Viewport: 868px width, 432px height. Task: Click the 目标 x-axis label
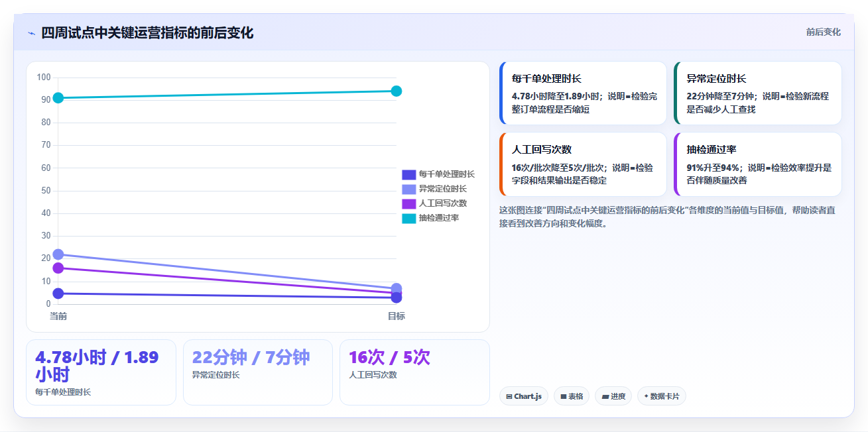[397, 316]
